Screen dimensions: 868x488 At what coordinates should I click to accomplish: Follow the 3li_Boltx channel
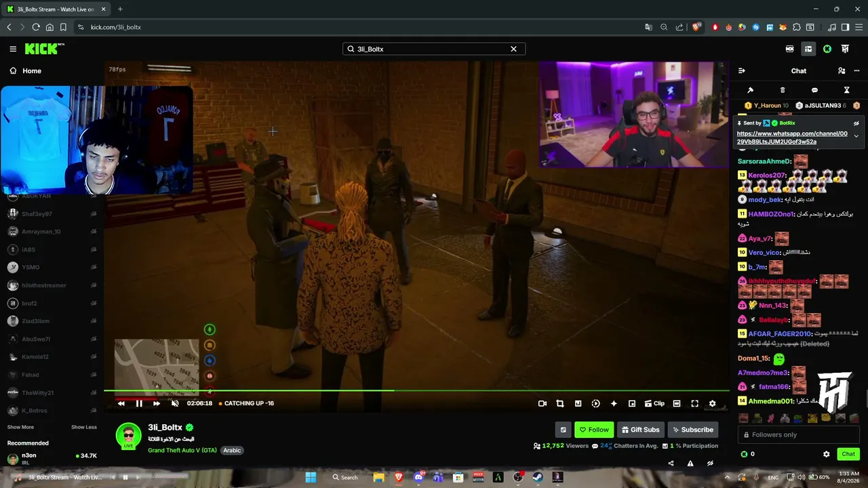[x=594, y=430]
